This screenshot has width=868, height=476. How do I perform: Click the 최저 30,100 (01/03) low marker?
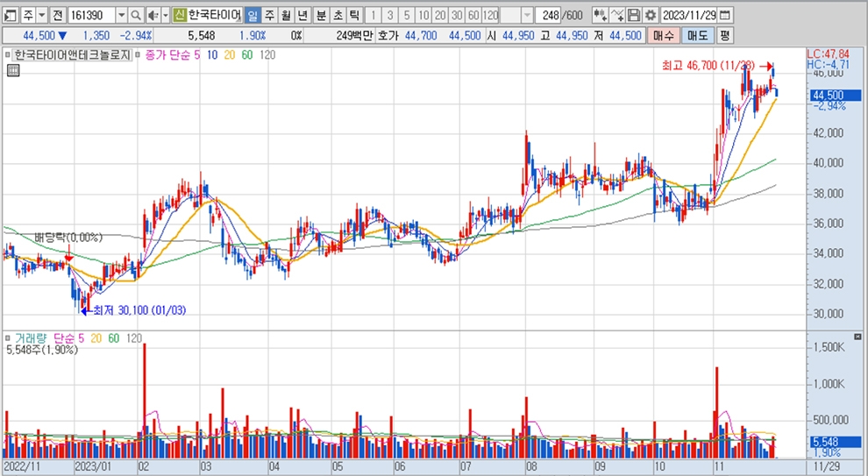139,310
